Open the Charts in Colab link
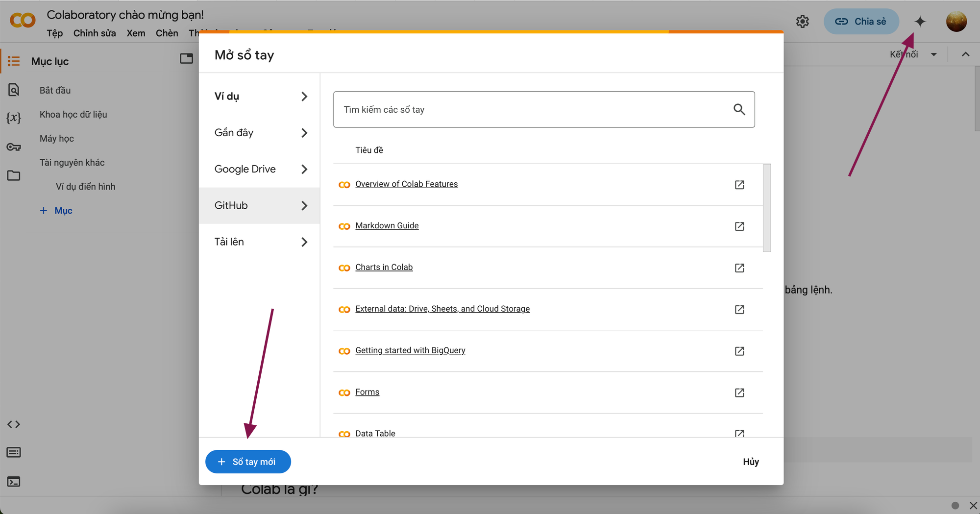The image size is (980, 514). 384,268
